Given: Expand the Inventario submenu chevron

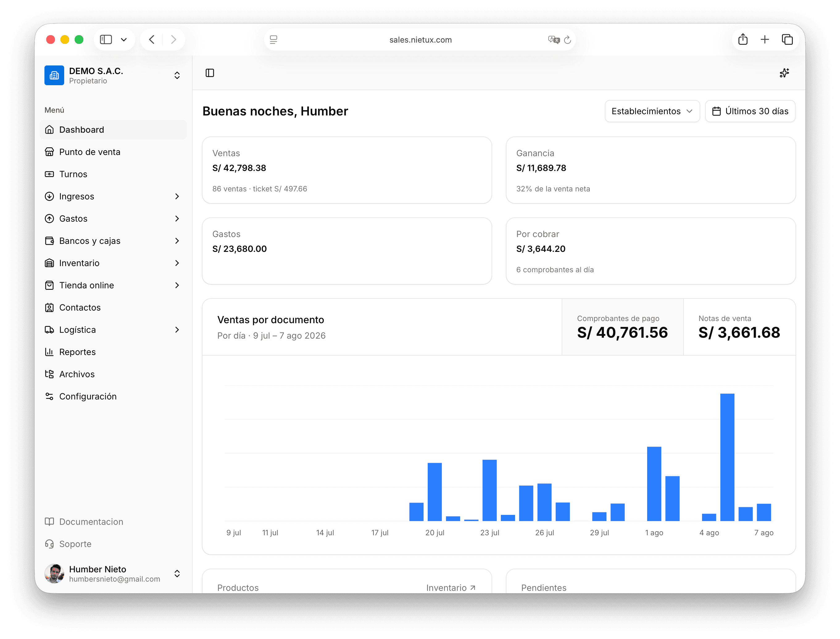Looking at the screenshot, I should (x=177, y=263).
